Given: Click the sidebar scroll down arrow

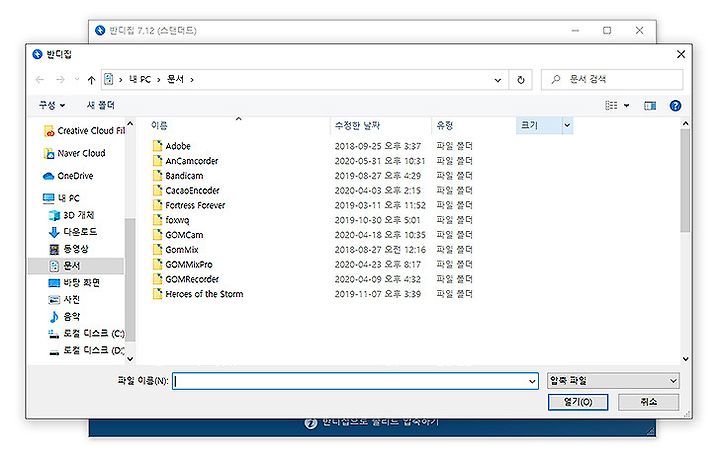Looking at the screenshot, I should click(130, 359).
